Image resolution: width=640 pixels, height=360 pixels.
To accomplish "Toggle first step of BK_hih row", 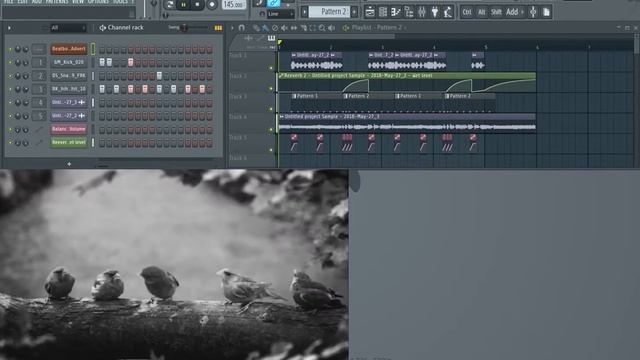I will (102, 89).
